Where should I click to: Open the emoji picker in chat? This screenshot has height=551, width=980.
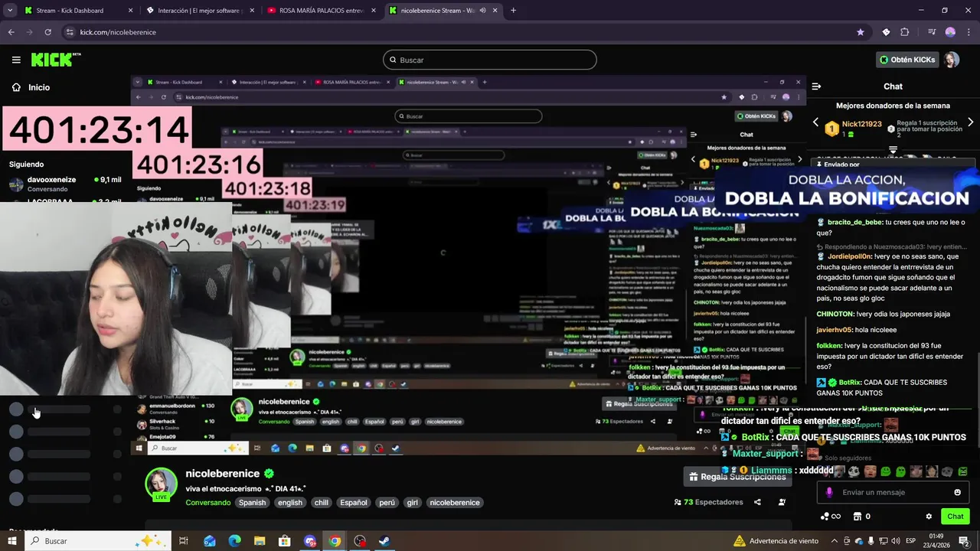tap(957, 492)
